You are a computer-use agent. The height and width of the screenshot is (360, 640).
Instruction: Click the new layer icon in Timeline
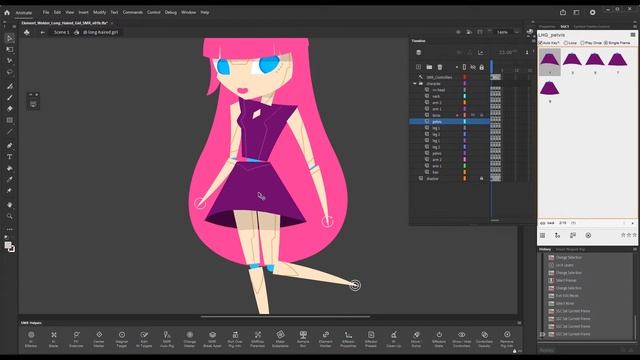(418, 67)
